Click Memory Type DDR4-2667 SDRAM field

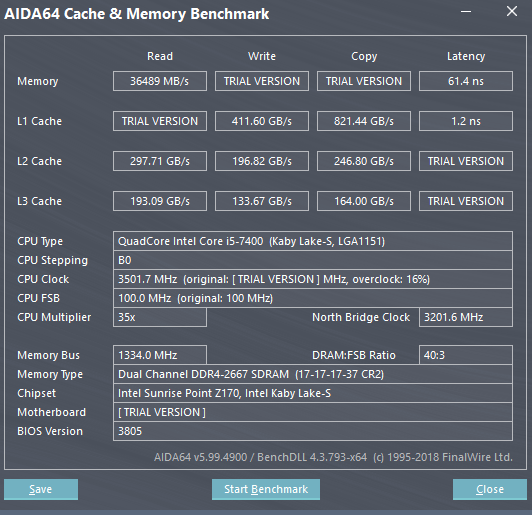tap(313, 374)
